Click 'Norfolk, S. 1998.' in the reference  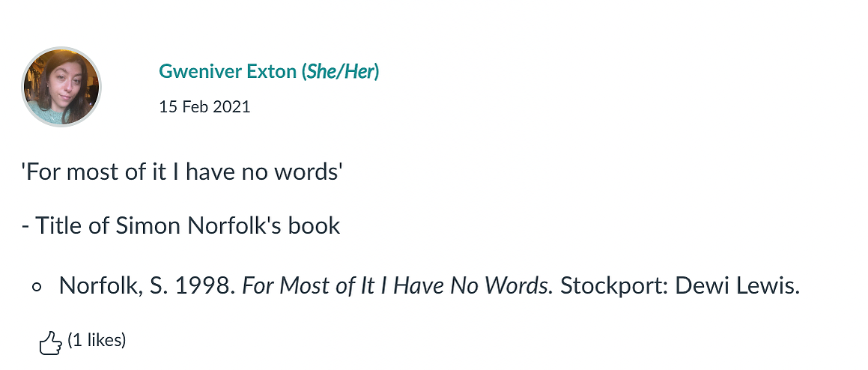[x=148, y=286]
